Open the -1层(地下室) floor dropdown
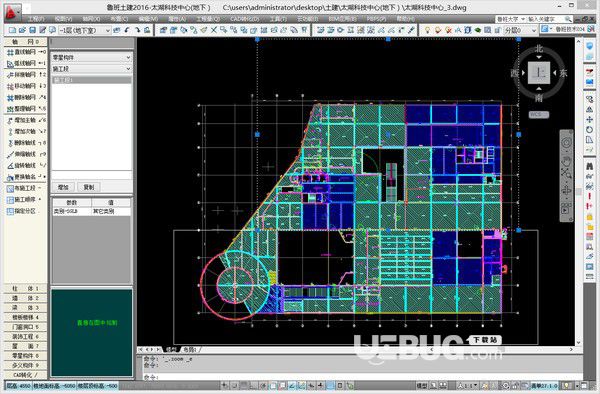 point(84,30)
